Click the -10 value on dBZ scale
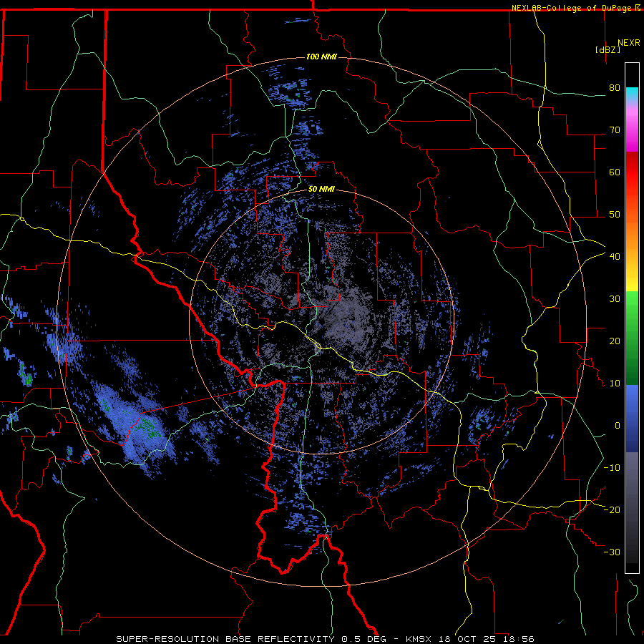This screenshot has width=644, height=644. (x=612, y=468)
